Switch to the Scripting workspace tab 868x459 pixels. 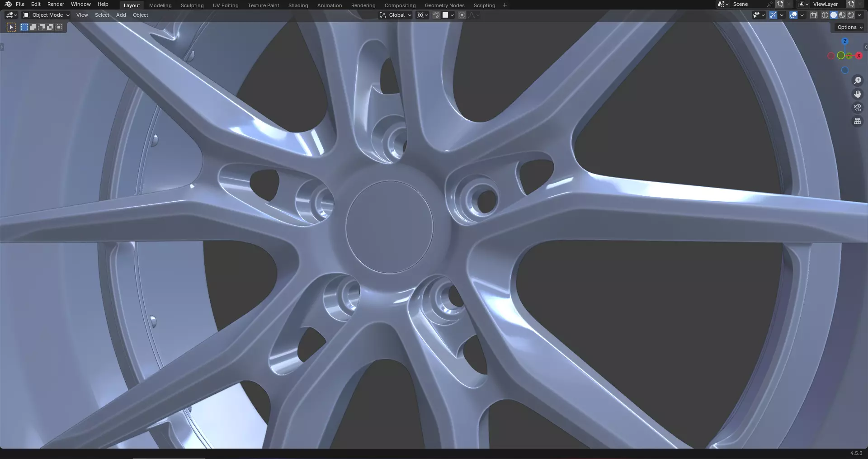click(x=484, y=5)
